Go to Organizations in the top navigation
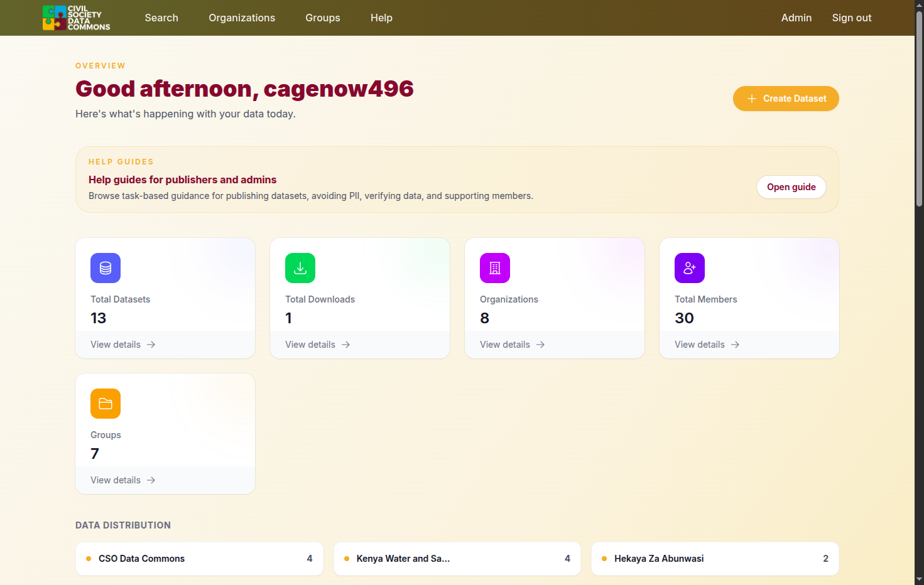924x585 pixels. coord(242,18)
